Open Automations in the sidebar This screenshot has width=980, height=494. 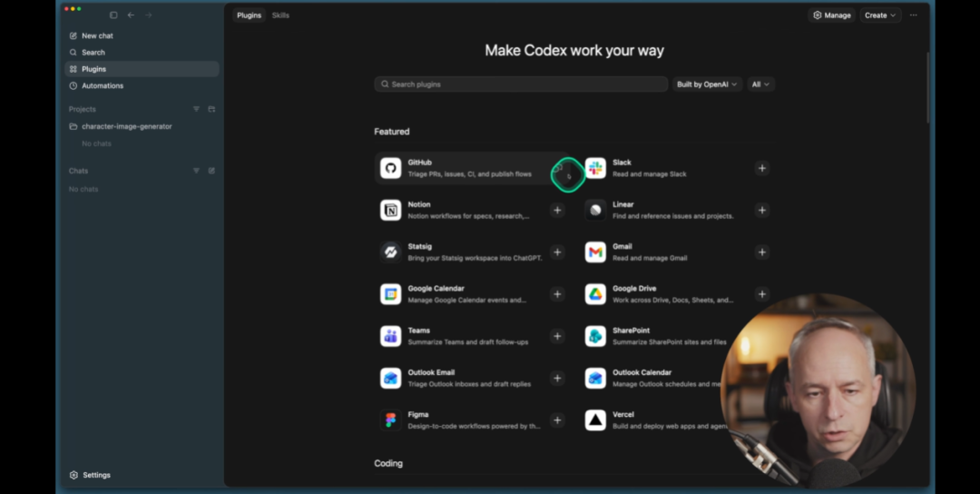[142, 85]
